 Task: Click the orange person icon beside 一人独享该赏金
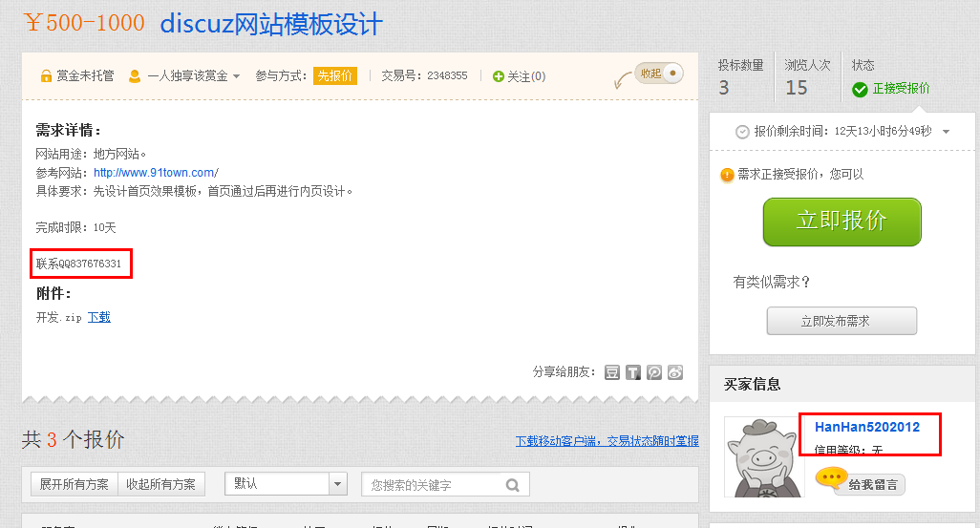[134, 76]
